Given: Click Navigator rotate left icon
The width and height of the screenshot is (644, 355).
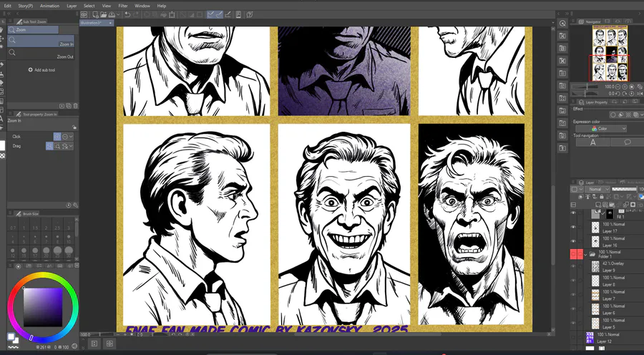Looking at the screenshot, I should [x=618, y=94].
